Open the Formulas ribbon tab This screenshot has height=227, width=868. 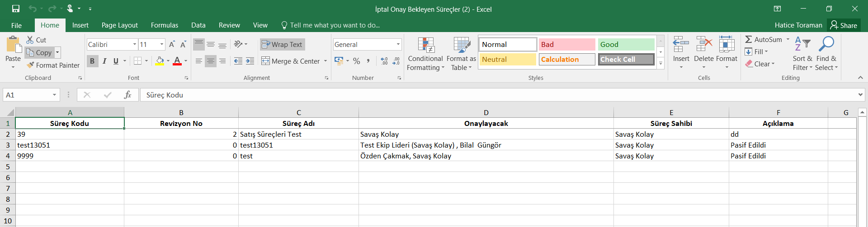[x=164, y=25]
